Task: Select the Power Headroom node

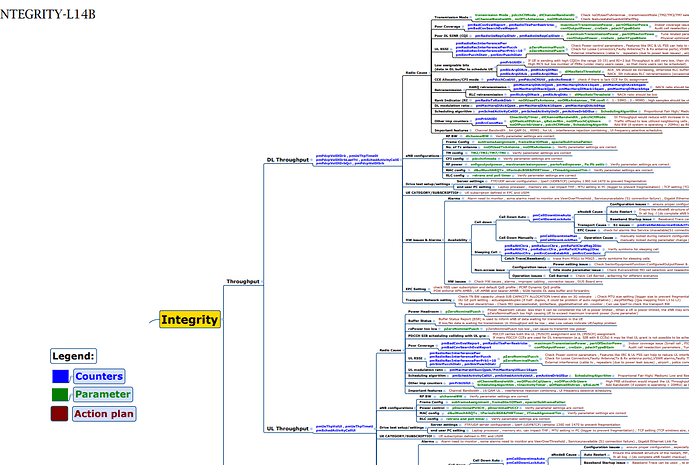Action: click(x=423, y=311)
